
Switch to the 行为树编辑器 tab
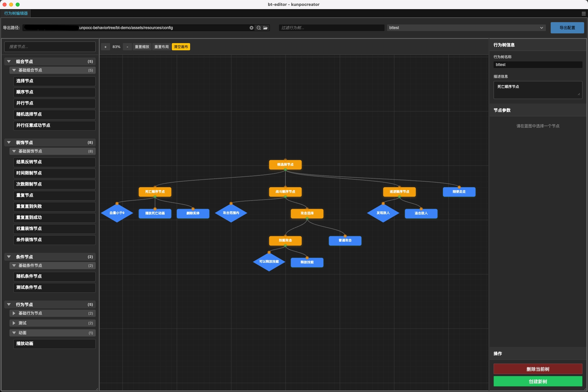click(x=16, y=13)
